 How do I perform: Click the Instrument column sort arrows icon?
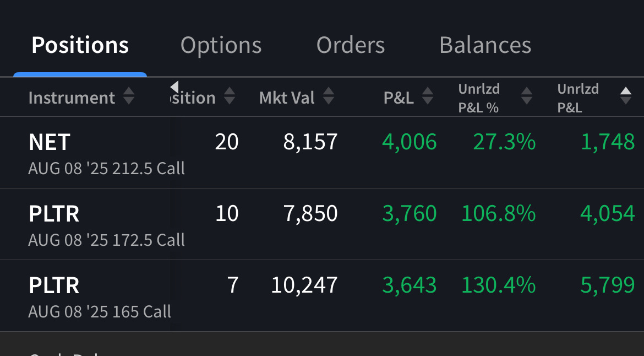[x=128, y=98]
